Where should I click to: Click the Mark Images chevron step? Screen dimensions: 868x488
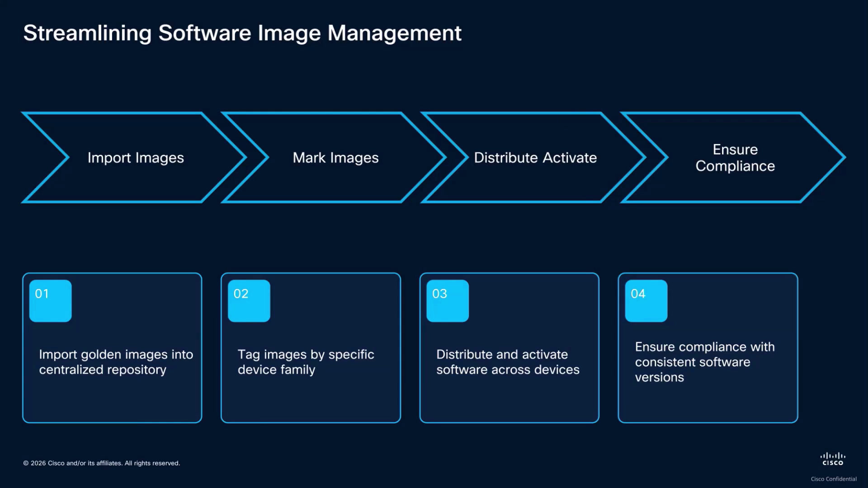click(335, 157)
